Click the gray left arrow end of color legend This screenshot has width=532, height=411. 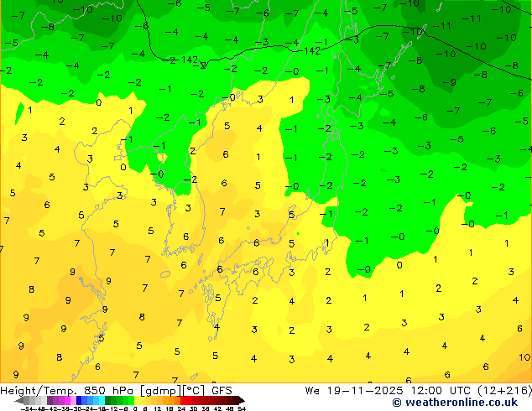click(19, 400)
